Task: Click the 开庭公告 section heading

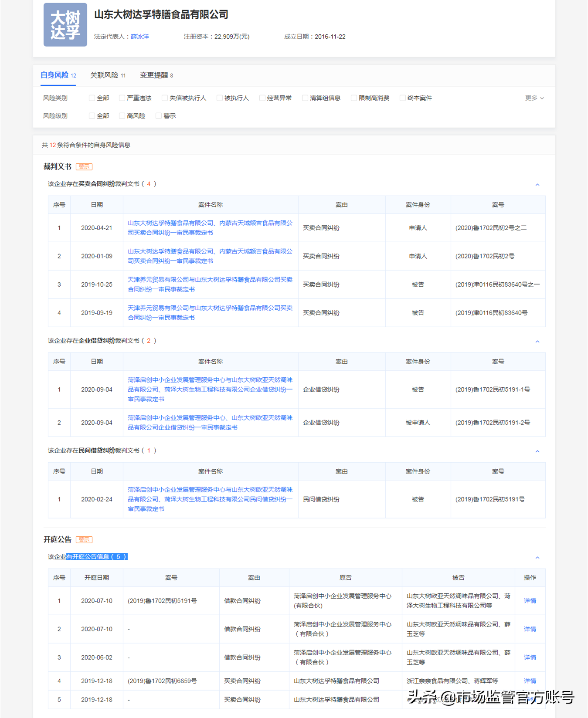Action: click(x=58, y=540)
